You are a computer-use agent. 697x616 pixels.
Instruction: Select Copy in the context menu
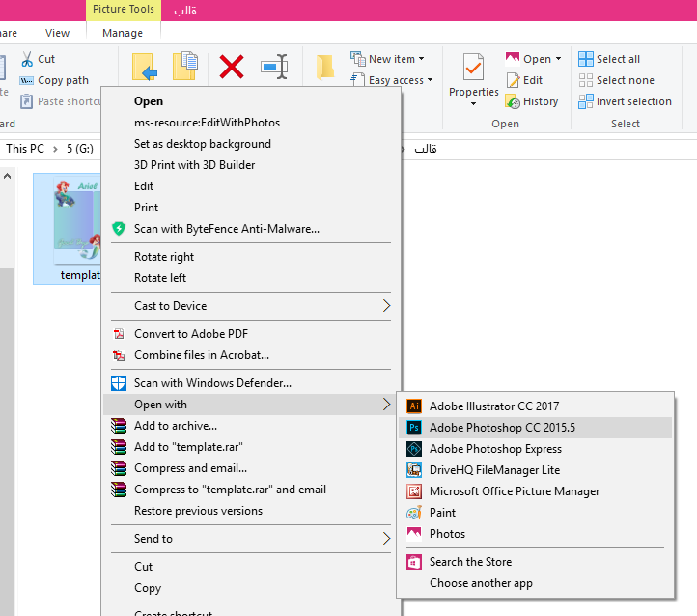[251, 588]
